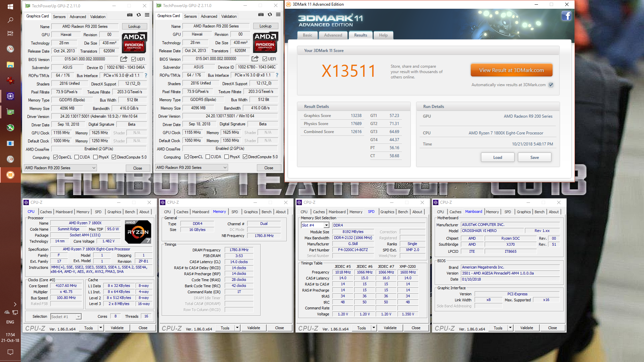
Task: Open Task View from the taskbar
Action: click(10, 34)
